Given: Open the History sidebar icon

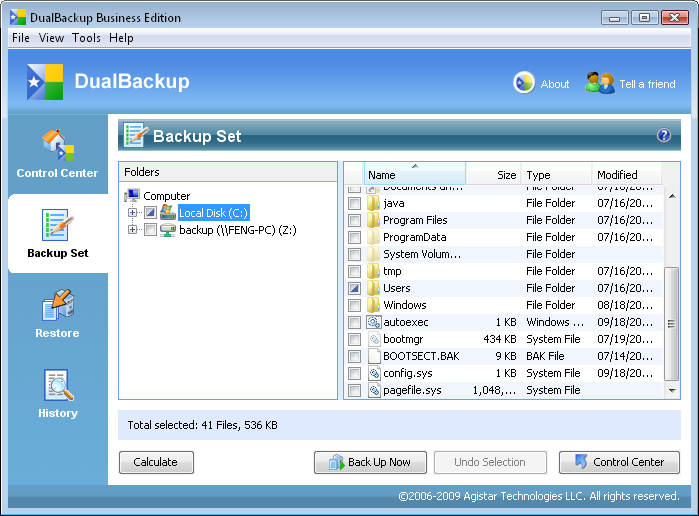Looking at the screenshot, I should pos(58,385).
